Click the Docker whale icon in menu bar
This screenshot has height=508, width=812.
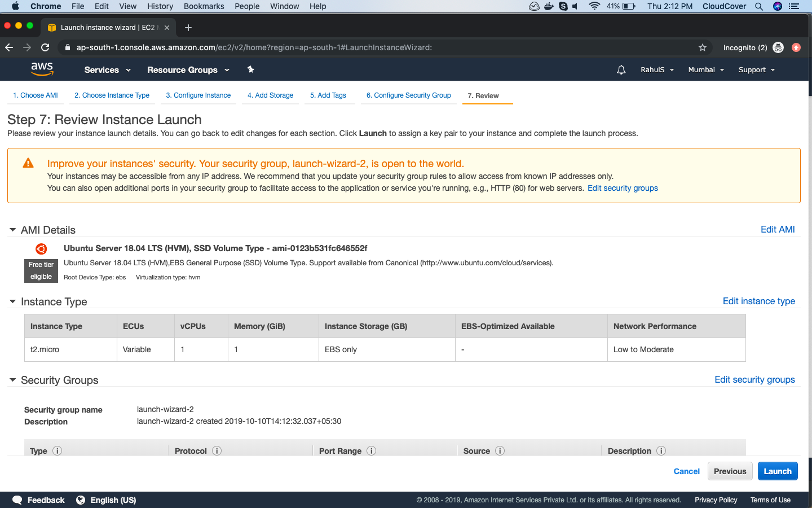tap(549, 6)
